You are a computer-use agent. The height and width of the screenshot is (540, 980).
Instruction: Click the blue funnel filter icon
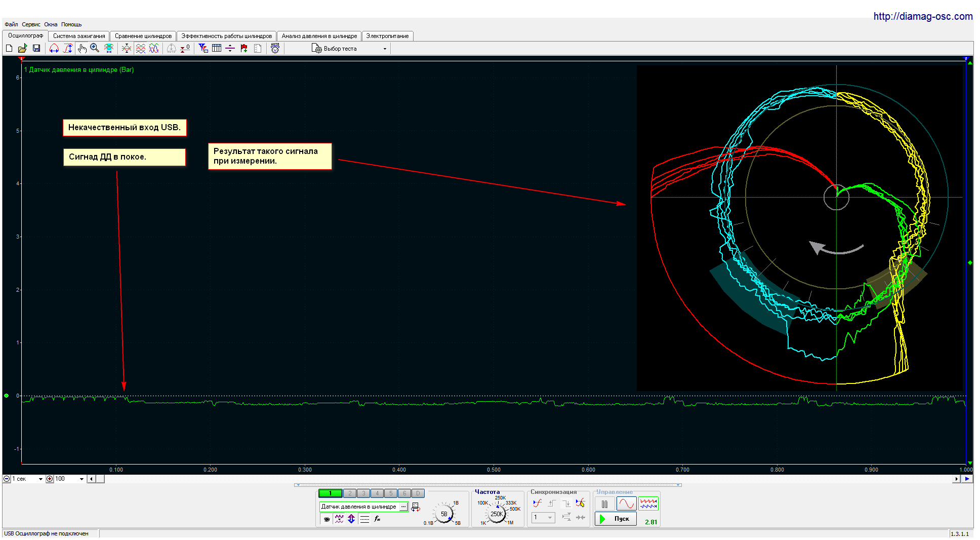point(203,48)
